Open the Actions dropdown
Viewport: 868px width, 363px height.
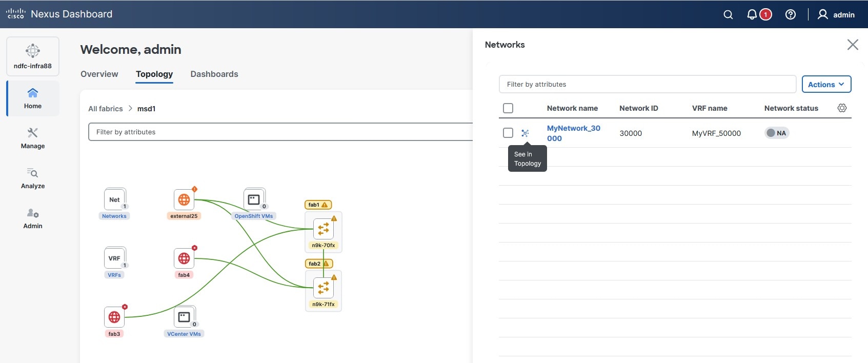coord(826,84)
